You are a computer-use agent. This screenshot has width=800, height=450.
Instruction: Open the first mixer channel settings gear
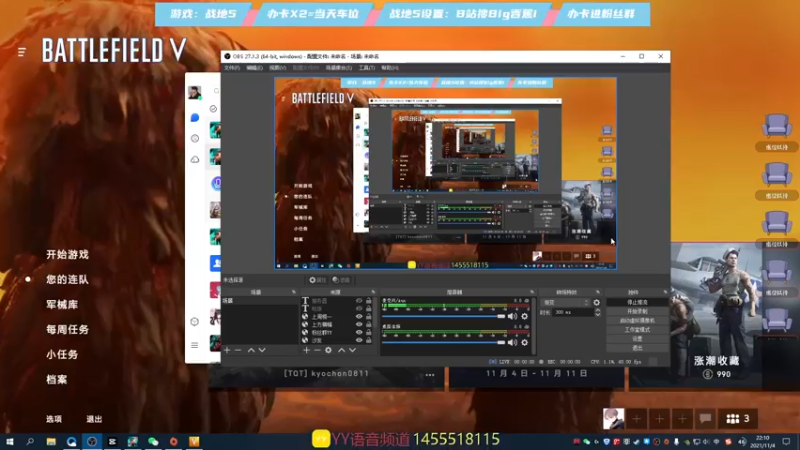click(x=524, y=316)
